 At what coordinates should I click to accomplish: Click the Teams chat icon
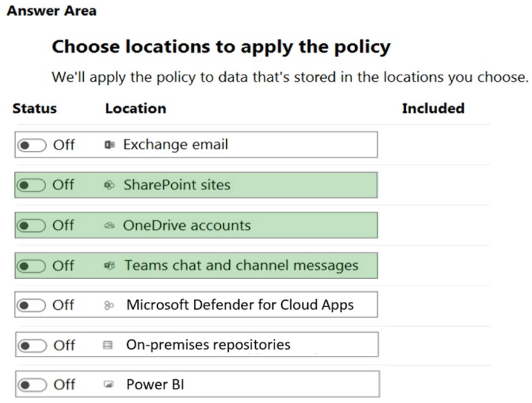(x=109, y=266)
